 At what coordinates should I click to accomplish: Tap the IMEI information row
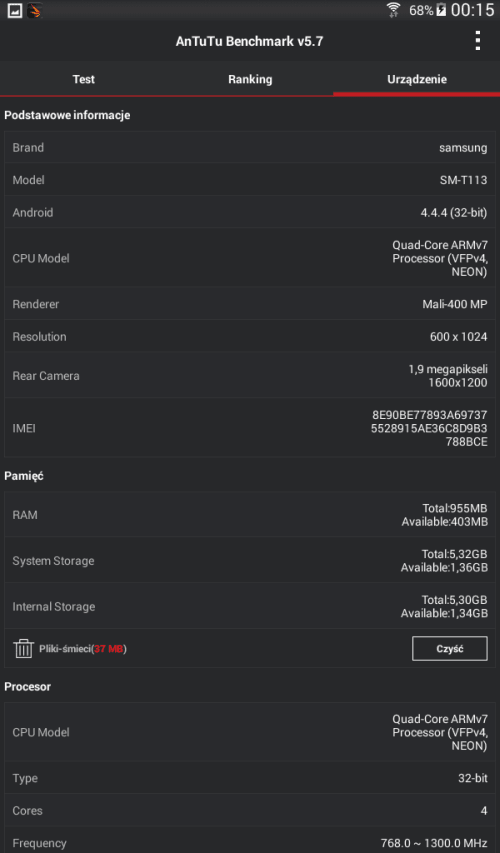(x=250, y=428)
